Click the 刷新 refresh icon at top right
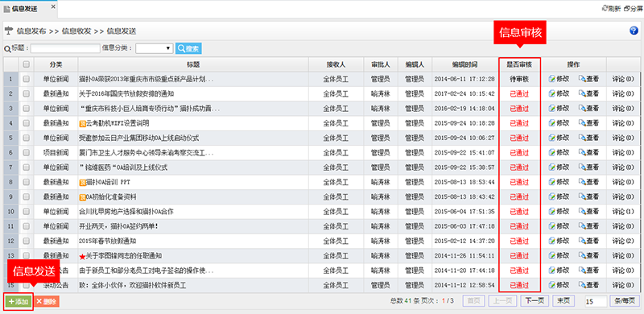 click(611, 8)
